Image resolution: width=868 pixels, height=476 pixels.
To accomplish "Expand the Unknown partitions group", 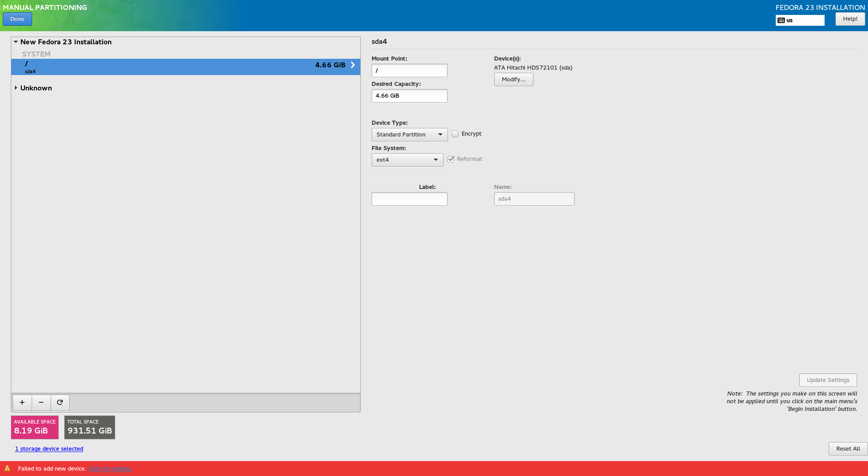I will point(16,88).
